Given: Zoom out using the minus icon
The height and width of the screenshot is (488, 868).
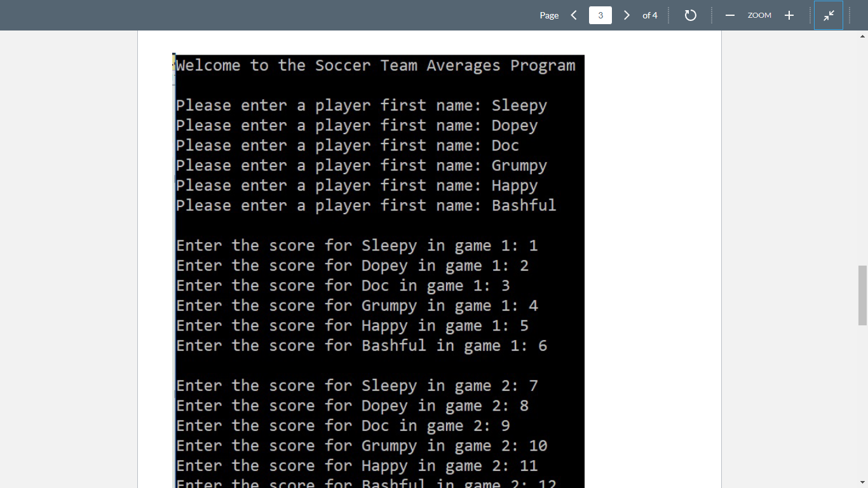Looking at the screenshot, I should [x=729, y=15].
